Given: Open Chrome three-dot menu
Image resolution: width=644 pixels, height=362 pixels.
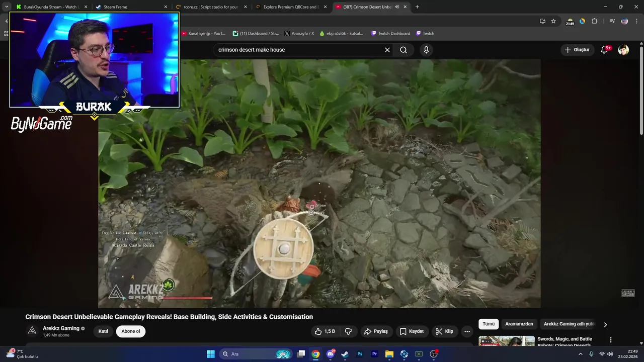Looking at the screenshot, I should coord(637,21).
